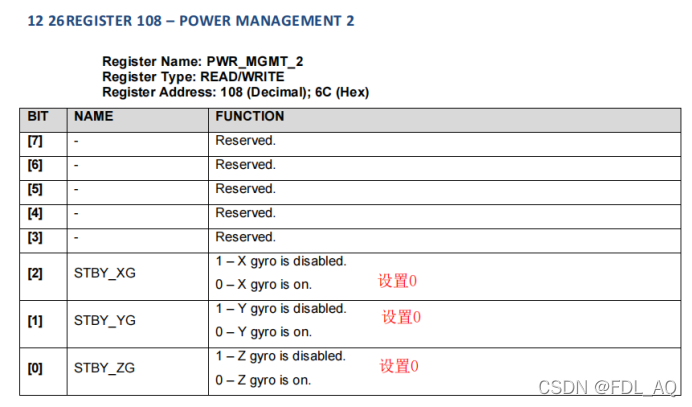Select the text 'Register Type: READ/WRITE'
Screen dimensions: 692x407
193,77
